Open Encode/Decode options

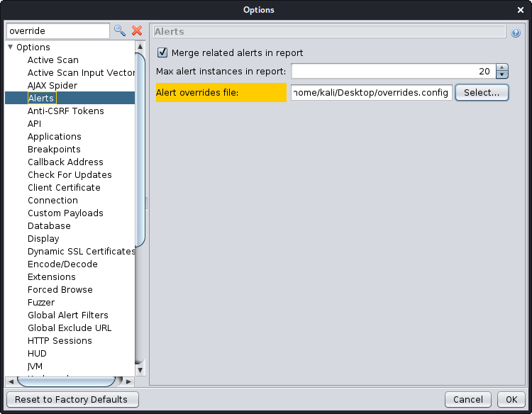[62, 264]
